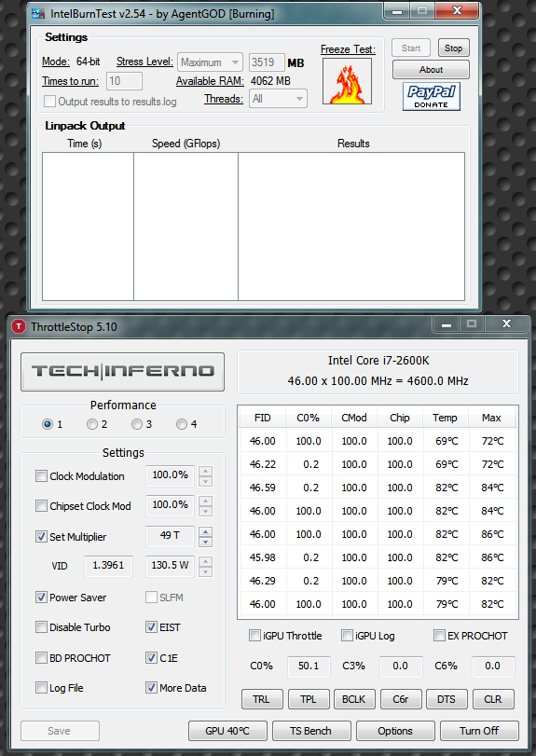This screenshot has width=536, height=756.
Task: Enable the Chipset Clock Mod checkbox
Action: tap(41, 506)
